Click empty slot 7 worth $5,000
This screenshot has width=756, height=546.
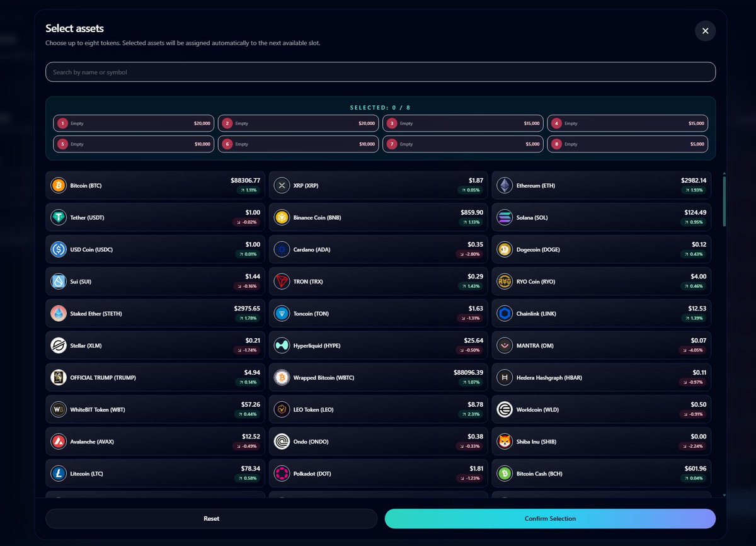click(463, 144)
